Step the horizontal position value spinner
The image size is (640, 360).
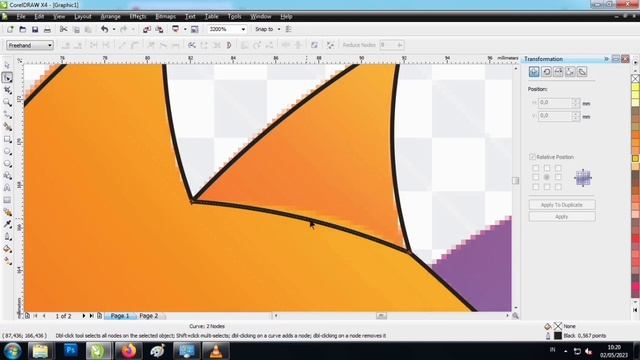click(x=576, y=103)
